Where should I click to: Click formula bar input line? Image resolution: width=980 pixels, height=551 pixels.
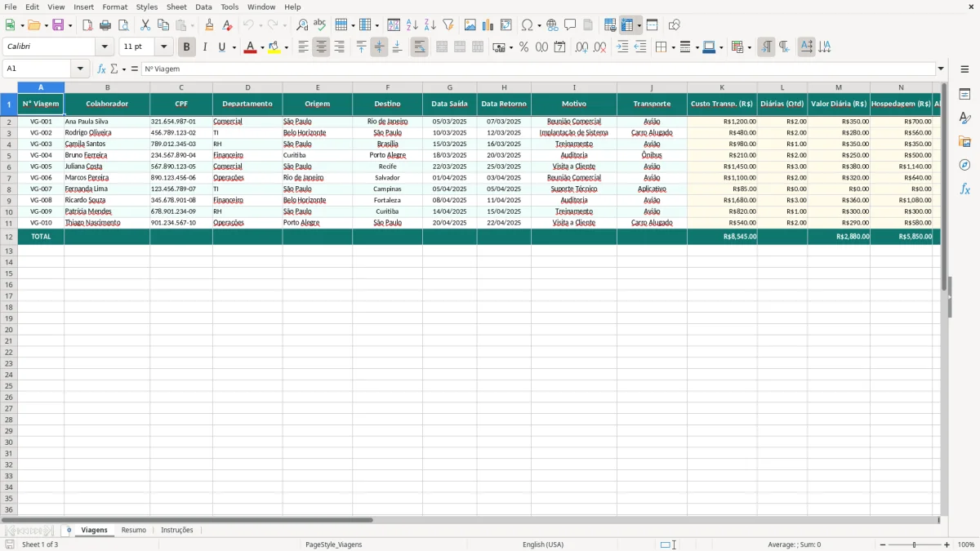538,69
